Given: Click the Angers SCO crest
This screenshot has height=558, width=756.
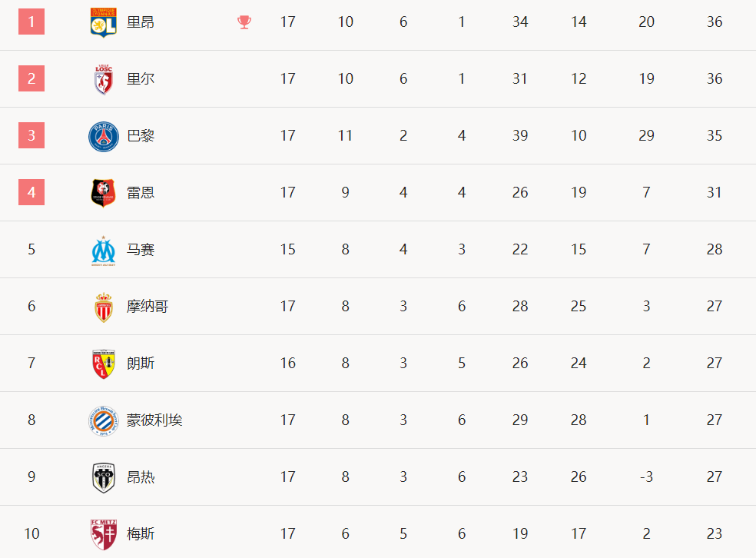Looking at the screenshot, I should (x=104, y=478).
